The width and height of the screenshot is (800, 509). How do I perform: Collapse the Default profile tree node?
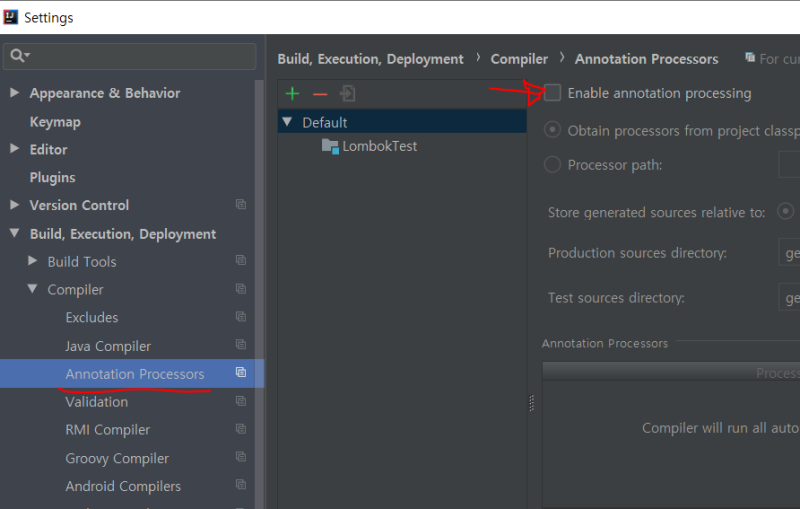(288, 122)
